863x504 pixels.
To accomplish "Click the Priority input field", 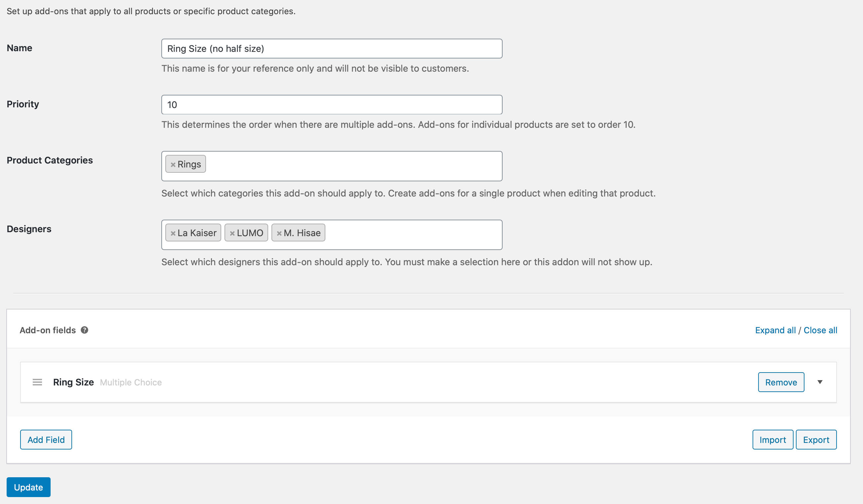I will pos(332,105).
